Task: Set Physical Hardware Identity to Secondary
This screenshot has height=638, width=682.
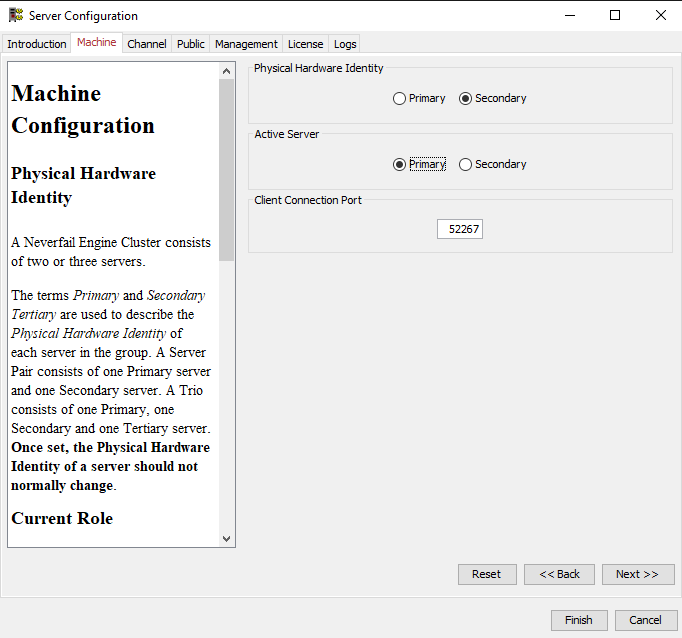Action: click(492, 98)
